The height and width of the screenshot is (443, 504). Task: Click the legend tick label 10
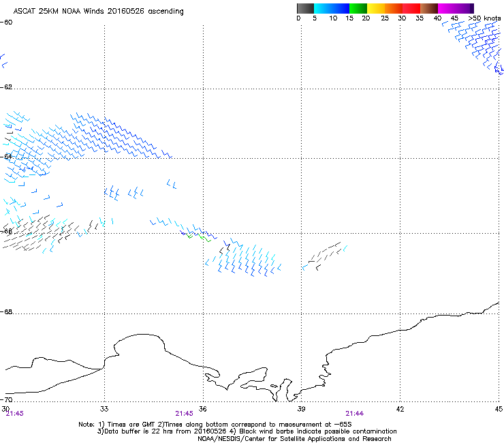coord(333,18)
